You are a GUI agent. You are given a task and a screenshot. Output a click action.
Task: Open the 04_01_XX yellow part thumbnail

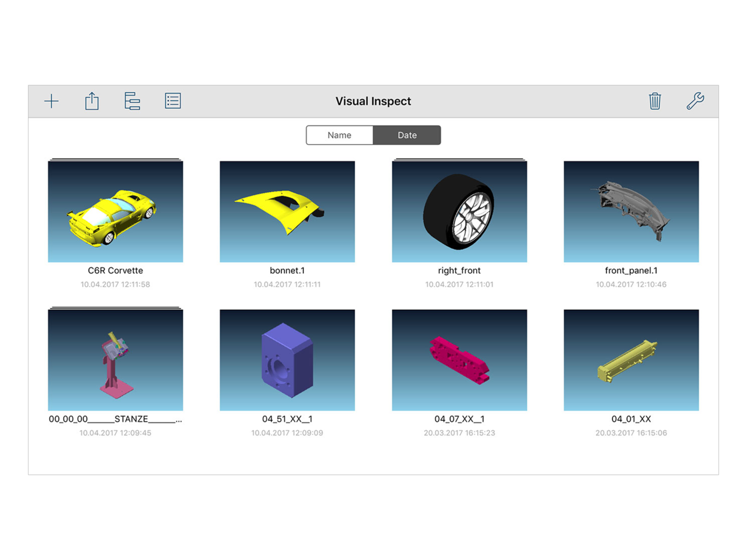631,360
